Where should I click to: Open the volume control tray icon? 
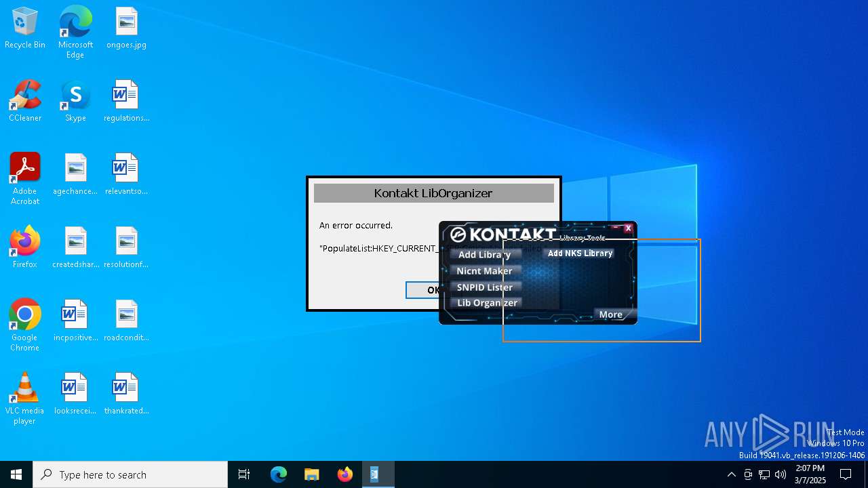click(781, 474)
